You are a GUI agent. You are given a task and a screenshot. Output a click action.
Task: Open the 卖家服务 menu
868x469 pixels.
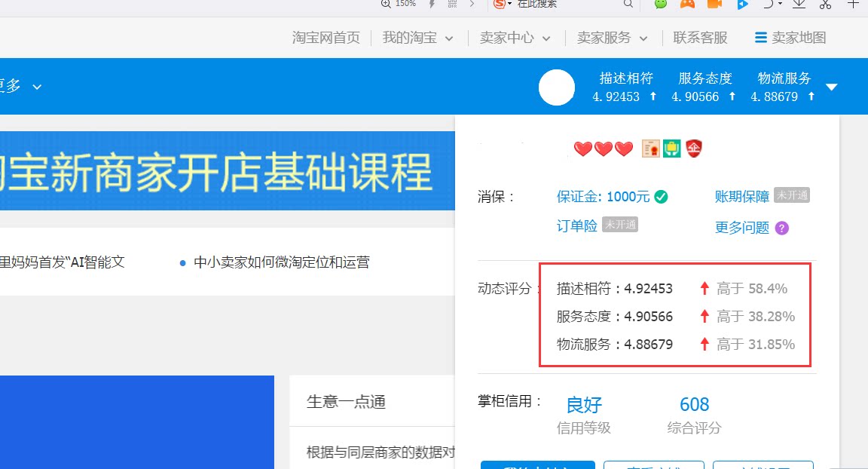click(604, 38)
